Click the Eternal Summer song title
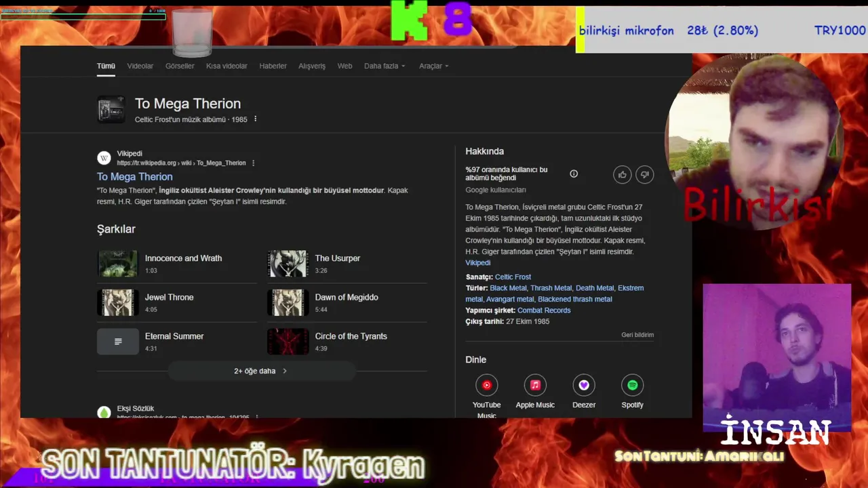 pyautogui.click(x=174, y=336)
